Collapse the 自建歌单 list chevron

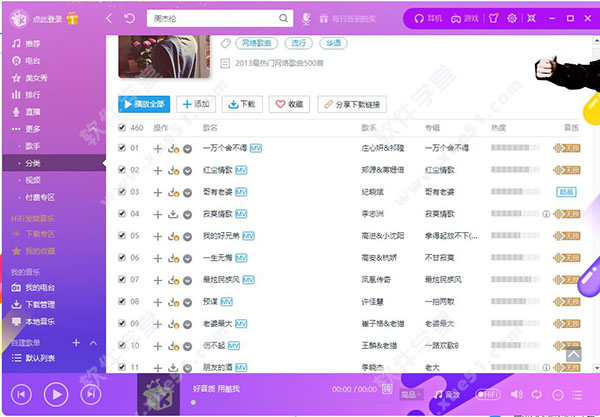point(93,343)
